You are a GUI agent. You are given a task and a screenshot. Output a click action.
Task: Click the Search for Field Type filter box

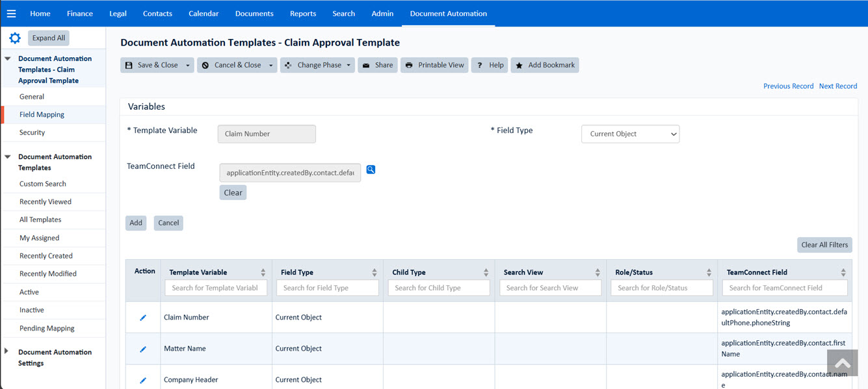click(327, 288)
